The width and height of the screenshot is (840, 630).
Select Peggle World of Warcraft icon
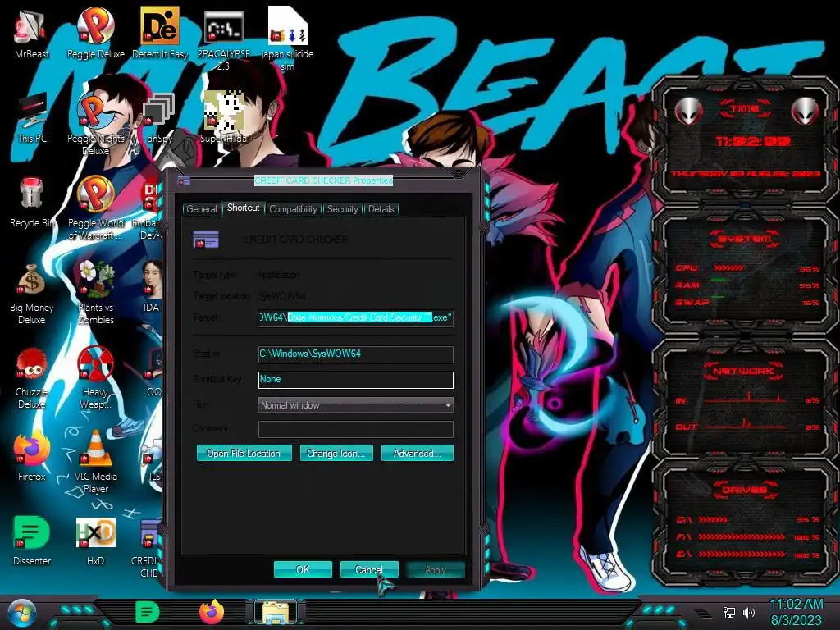(x=95, y=207)
